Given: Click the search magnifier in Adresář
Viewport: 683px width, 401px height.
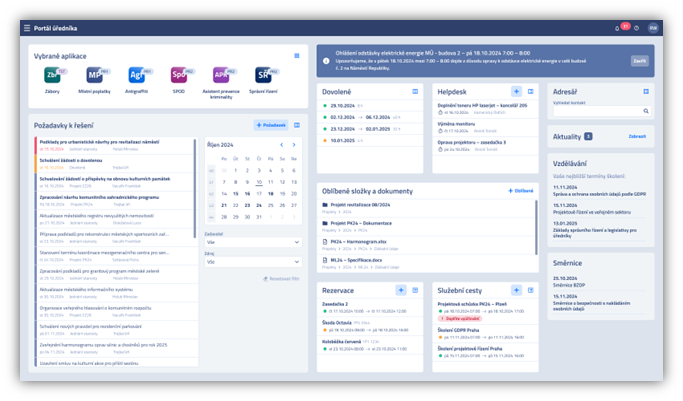Looking at the screenshot, I should (x=646, y=111).
